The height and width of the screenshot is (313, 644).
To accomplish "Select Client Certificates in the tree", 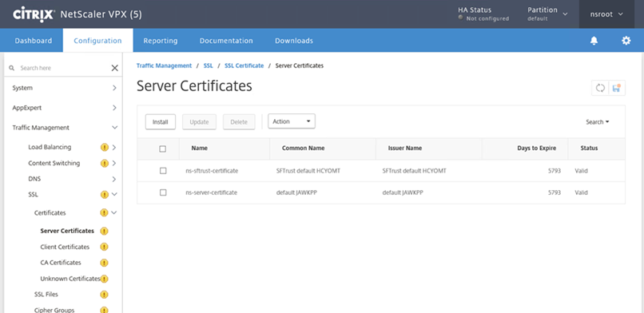I will [65, 247].
